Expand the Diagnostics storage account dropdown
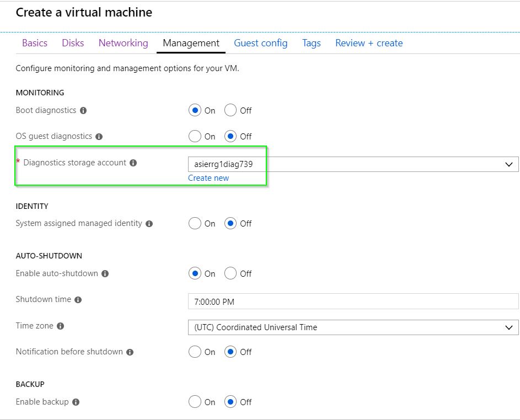 coord(353,164)
